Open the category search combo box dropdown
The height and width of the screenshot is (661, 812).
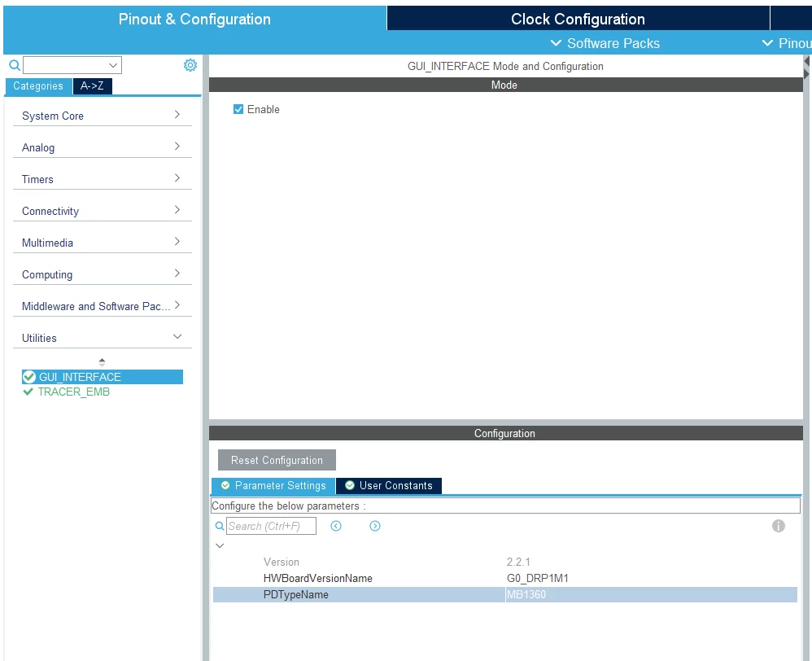pos(113,65)
